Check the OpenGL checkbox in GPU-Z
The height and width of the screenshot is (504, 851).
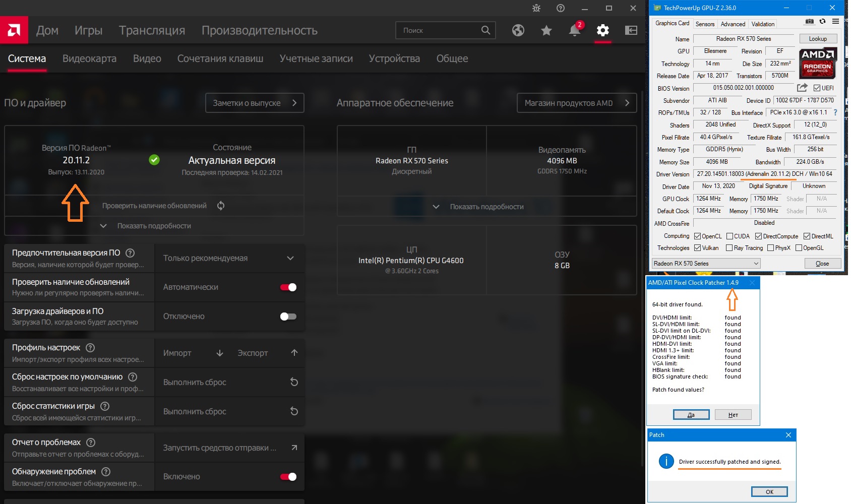[x=799, y=248]
